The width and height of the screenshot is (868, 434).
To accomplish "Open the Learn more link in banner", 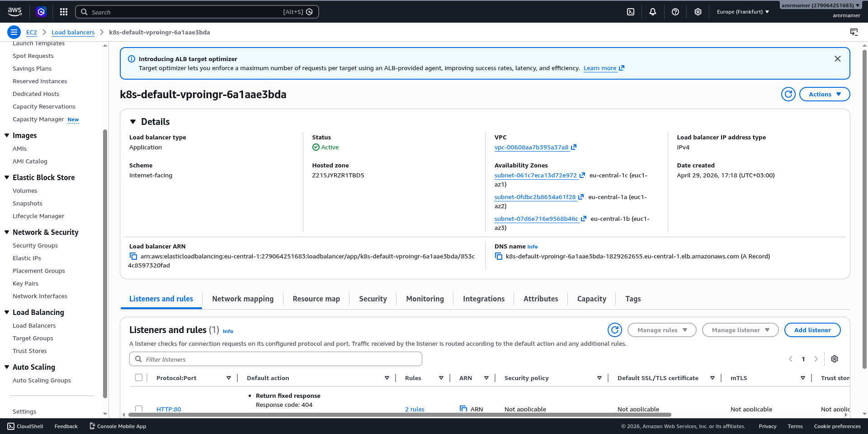I will (604, 68).
